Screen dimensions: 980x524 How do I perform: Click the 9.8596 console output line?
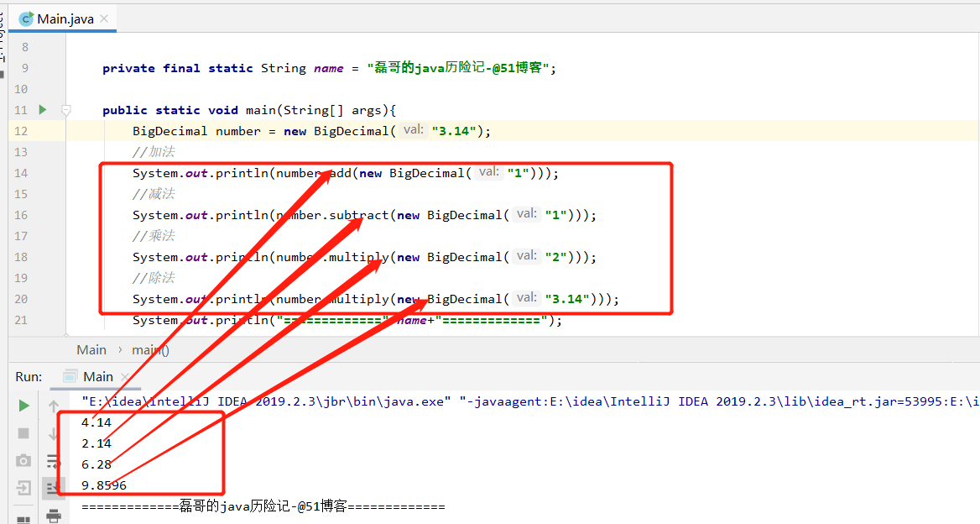click(x=104, y=485)
